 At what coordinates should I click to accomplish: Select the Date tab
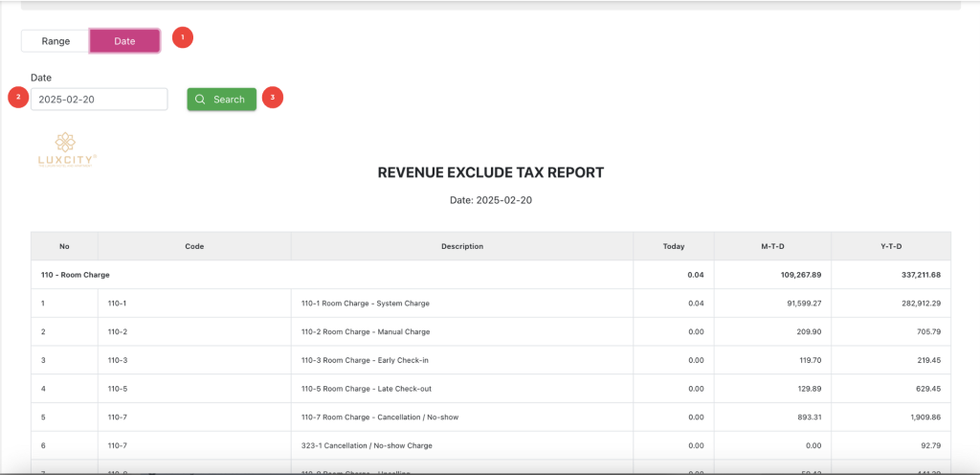[124, 41]
